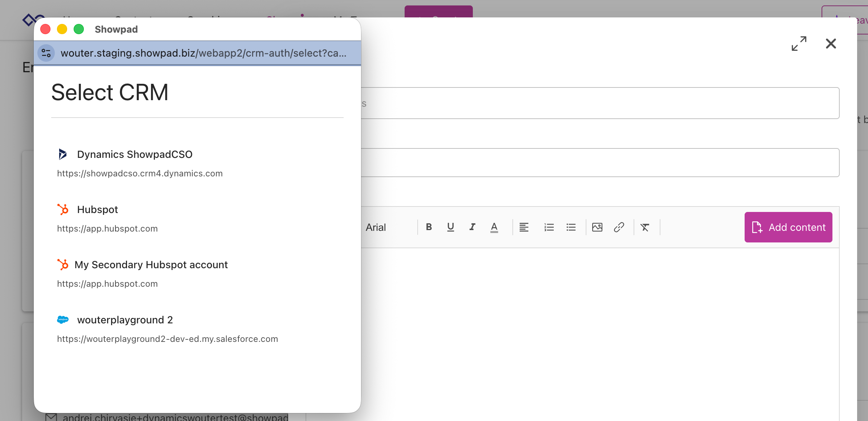Screen dimensions: 868x421
Task: Clear text formatting
Action: coord(645,227)
